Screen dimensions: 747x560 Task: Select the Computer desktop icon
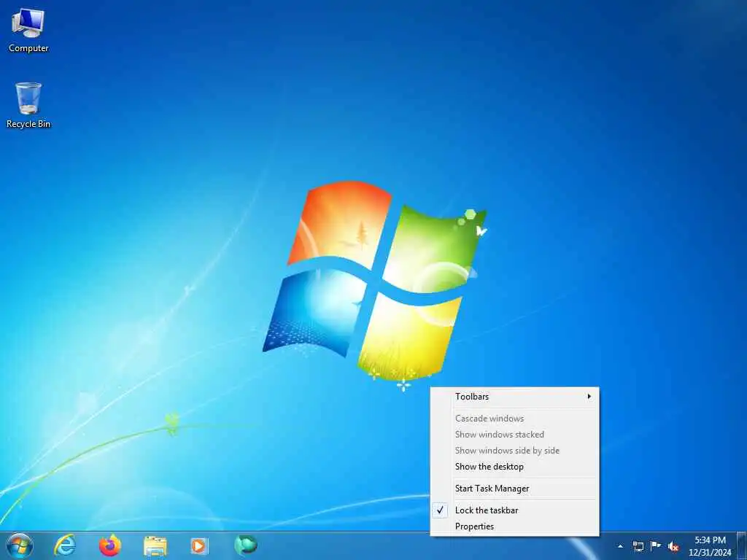click(28, 31)
